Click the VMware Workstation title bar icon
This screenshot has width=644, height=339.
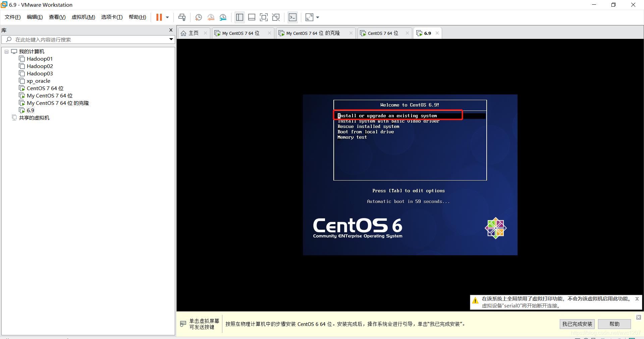tap(4, 5)
